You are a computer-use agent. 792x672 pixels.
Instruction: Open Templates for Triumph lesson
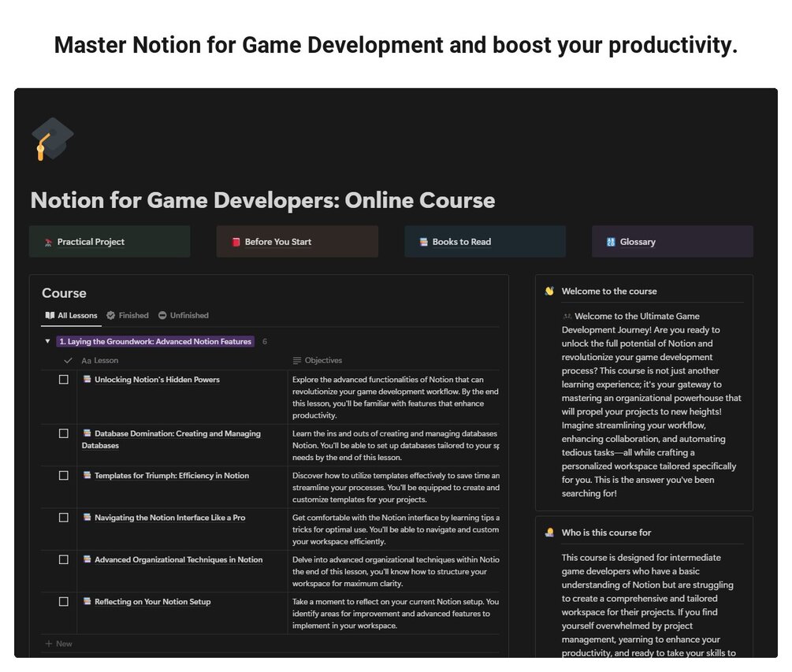point(172,475)
